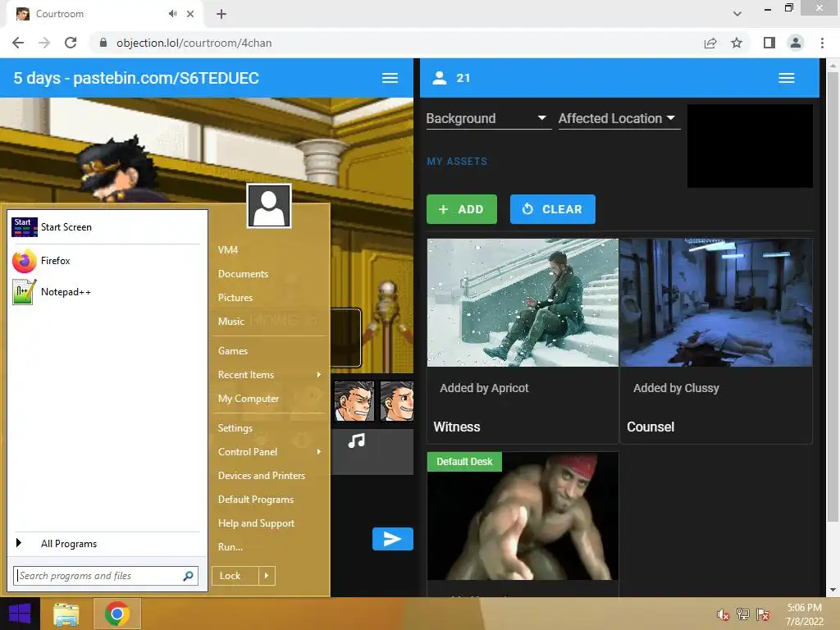This screenshot has height=630, width=840.
Task: Click the magnifier search icon
Action: coord(188,576)
